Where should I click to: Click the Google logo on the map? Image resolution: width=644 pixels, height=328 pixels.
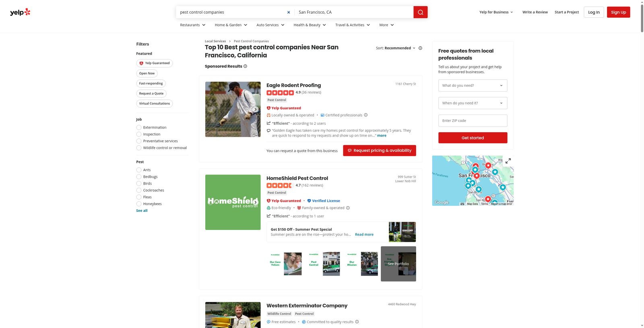(442, 203)
